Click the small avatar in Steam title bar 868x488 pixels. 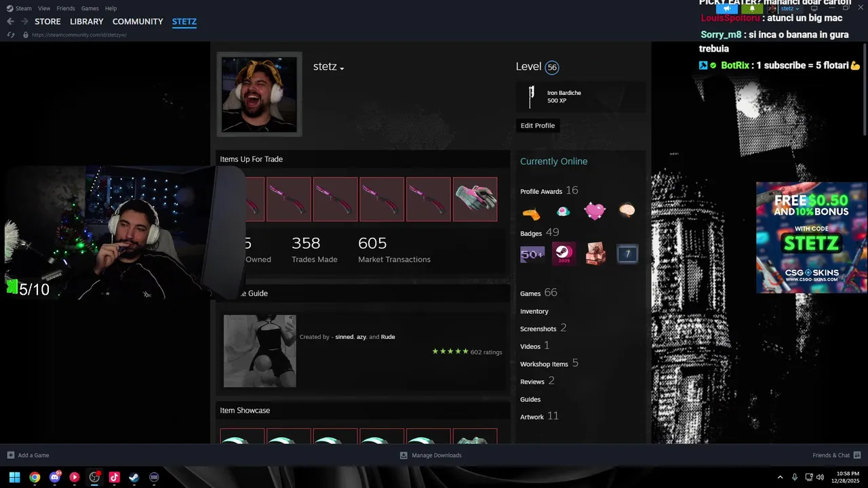(x=772, y=9)
